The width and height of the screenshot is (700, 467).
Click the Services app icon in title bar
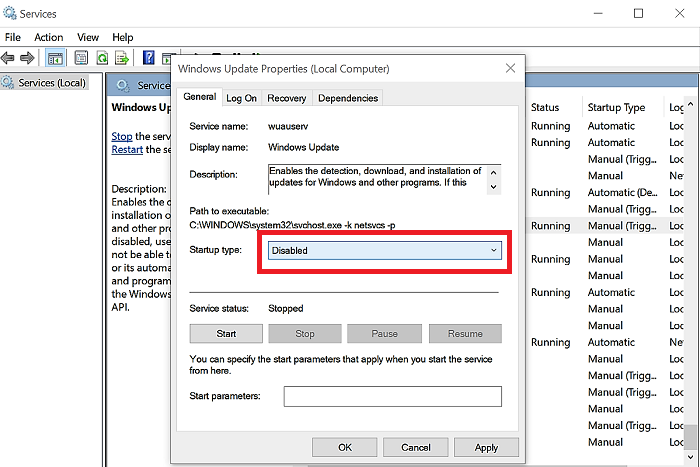9,13
